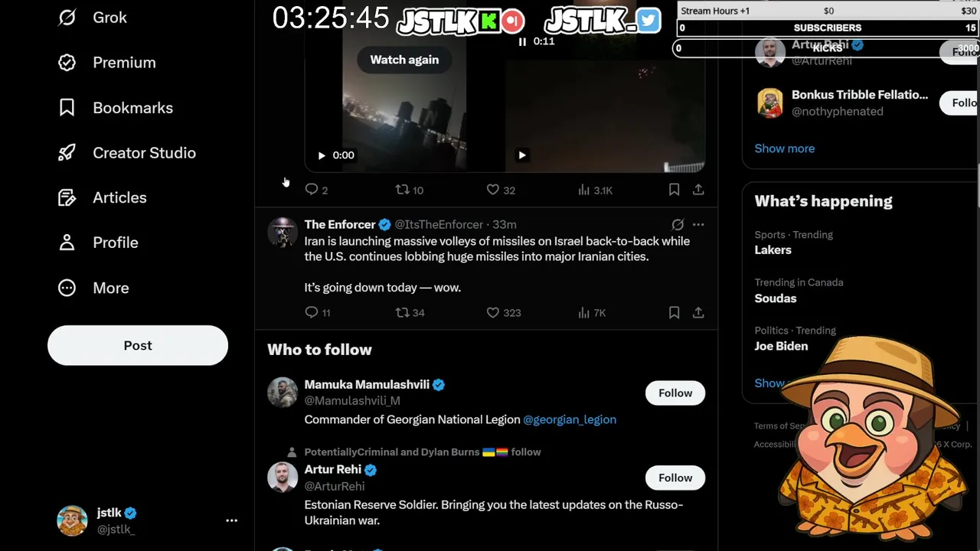980x551 pixels.
Task: Share The Enforcer post
Action: click(x=698, y=312)
